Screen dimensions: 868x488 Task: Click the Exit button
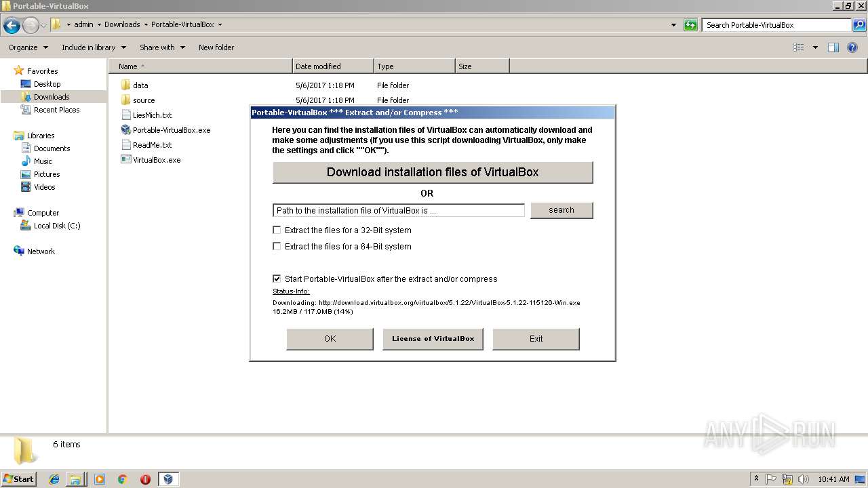tap(536, 339)
